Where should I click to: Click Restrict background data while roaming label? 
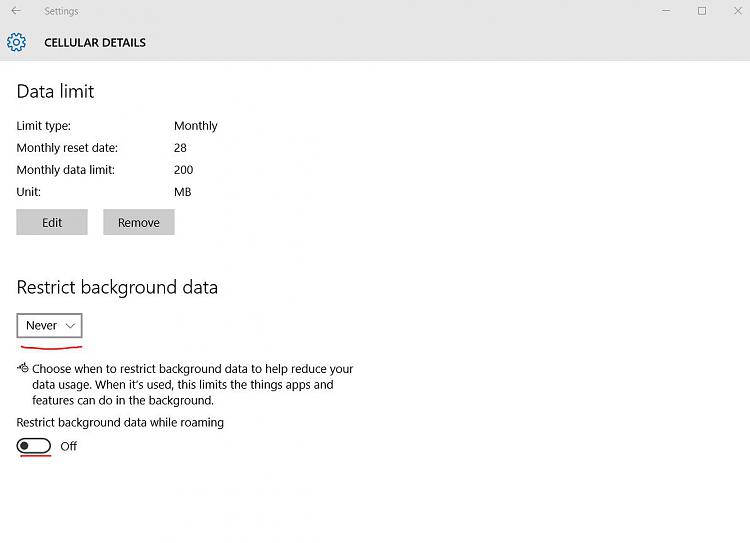pyautogui.click(x=120, y=422)
